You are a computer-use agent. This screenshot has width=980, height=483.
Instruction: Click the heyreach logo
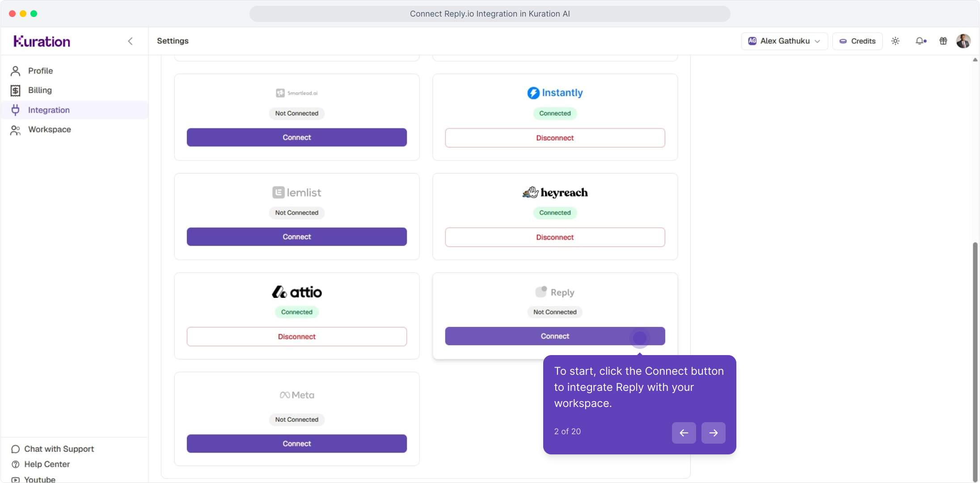(x=555, y=192)
